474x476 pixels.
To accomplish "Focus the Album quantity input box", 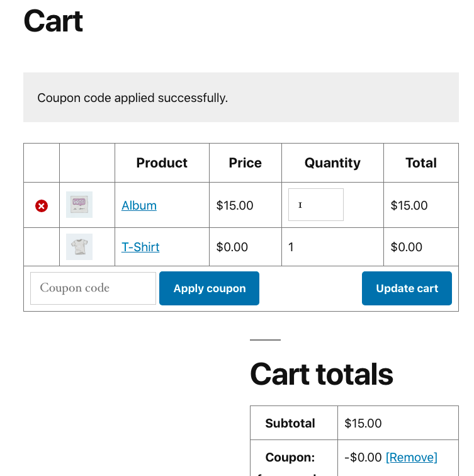I will coord(316,205).
